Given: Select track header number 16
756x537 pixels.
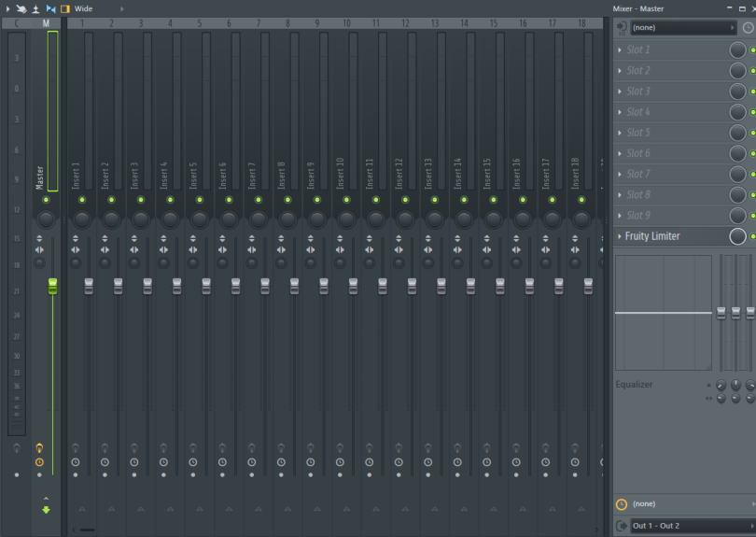Looking at the screenshot, I should click(523, 23).
